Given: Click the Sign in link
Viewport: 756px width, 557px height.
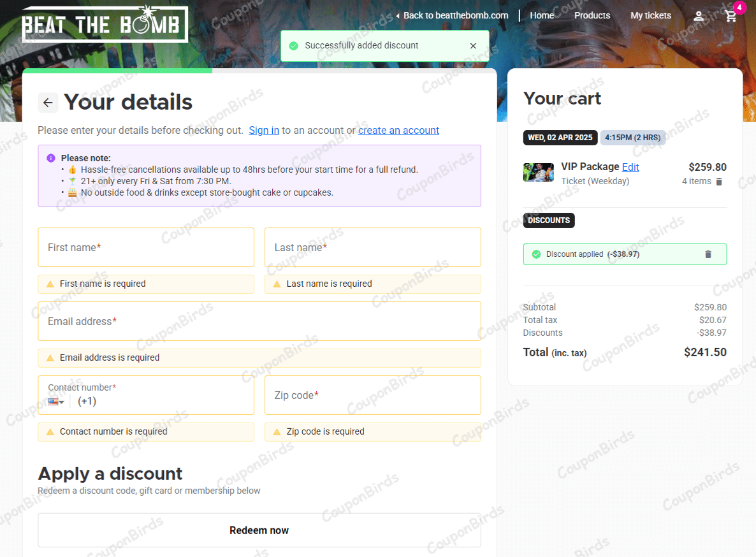Looking at the screenshot, I should [263, 130].
